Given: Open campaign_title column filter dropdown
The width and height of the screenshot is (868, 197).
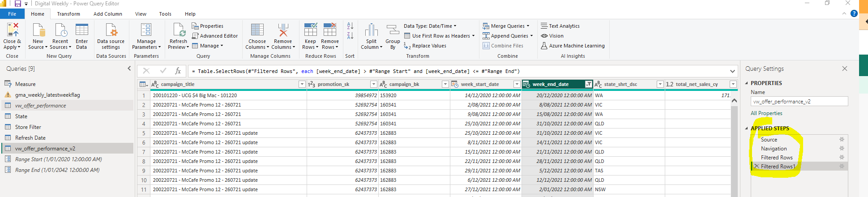Looking at the screenshot, I should click(x=302, y=84).
